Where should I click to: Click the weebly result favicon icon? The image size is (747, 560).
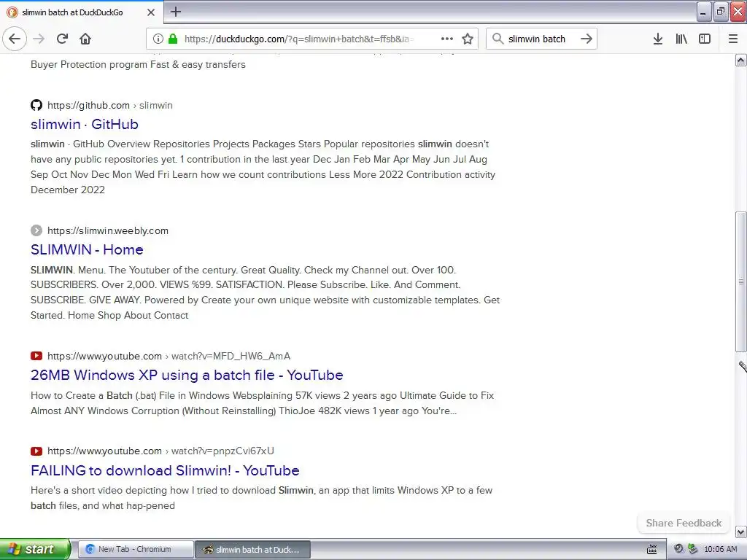[x=36, y=230]
